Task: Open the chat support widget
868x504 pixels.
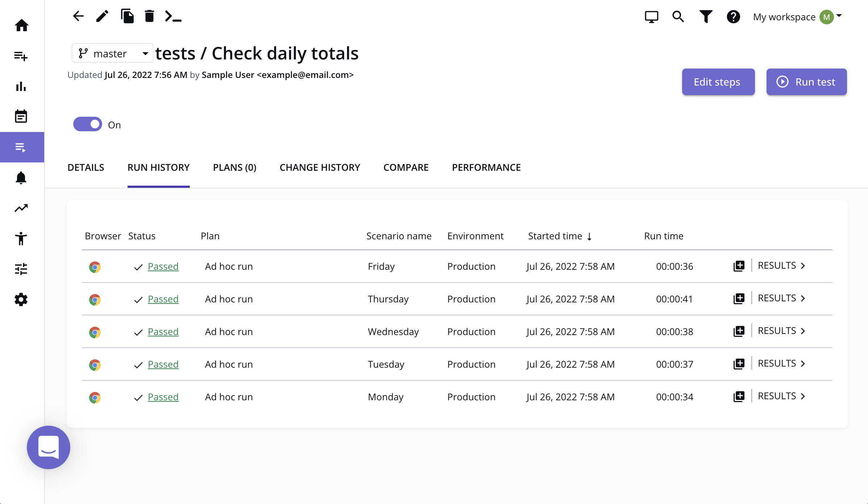Action: (x=49, y=447)
